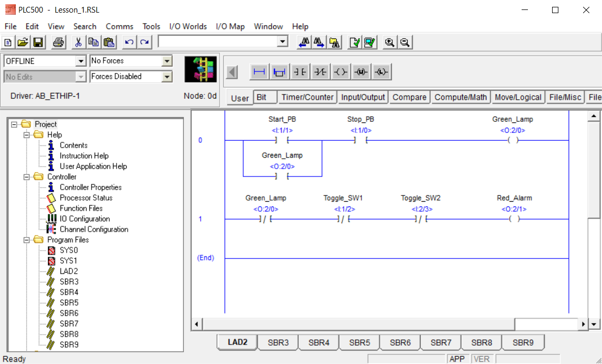This screenshot has width=602, height=364.
Task: Open the search combo box dropdown arrow
Action: [x=283, y=41]
